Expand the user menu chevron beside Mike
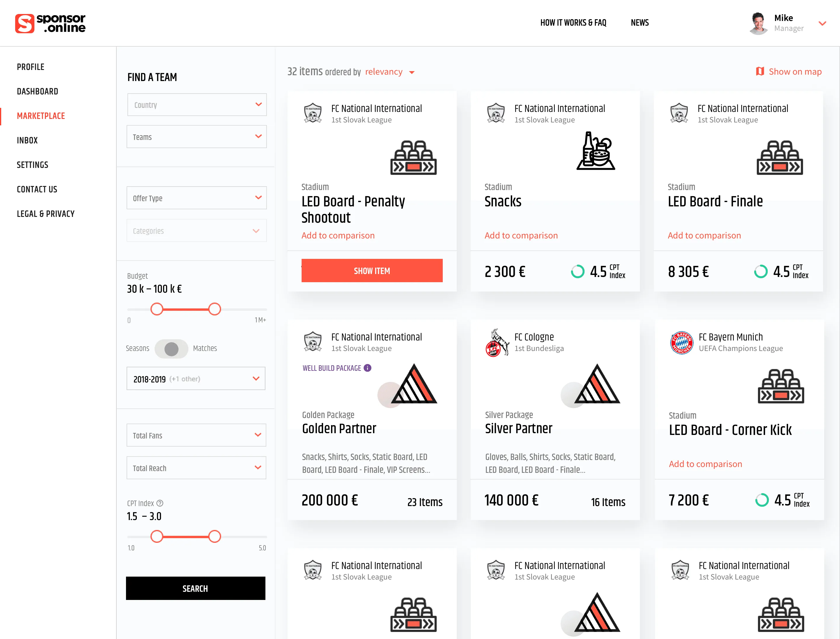This screenshot has width=840, height=639. pos(822,24)
